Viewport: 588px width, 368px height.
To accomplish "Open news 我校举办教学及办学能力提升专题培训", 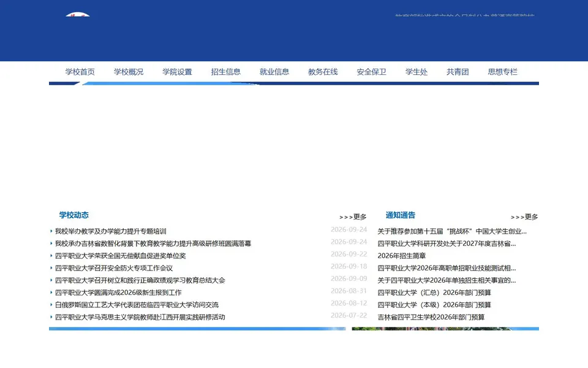I will (x=111, y=231).
